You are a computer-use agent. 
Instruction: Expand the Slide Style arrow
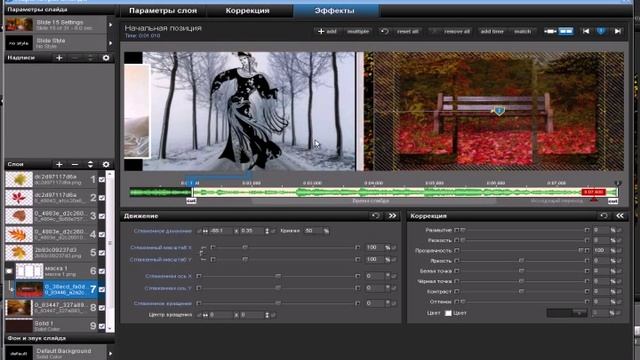[x=110, y=43]
